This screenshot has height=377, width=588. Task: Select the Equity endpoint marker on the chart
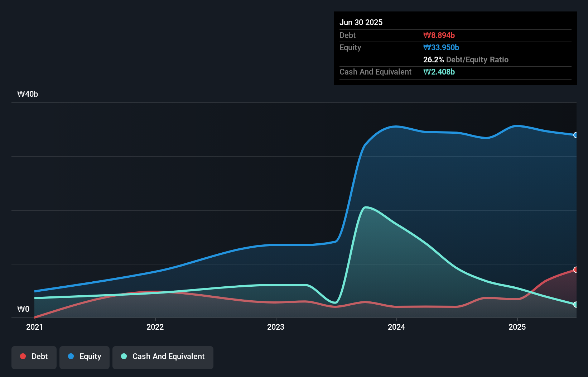(575, 135)
